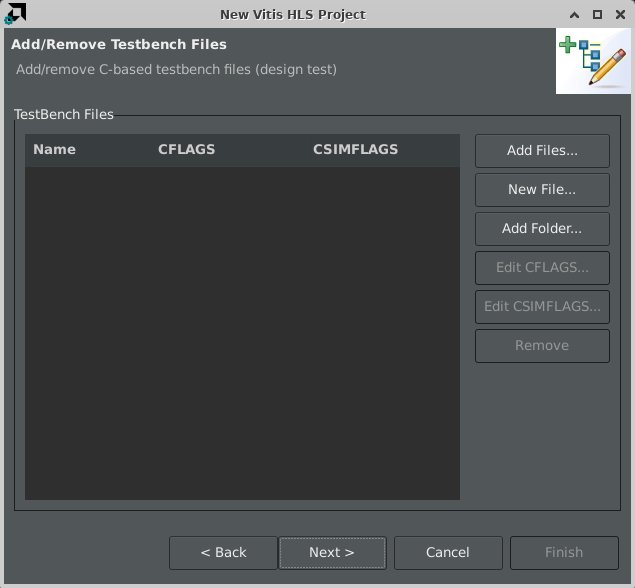Open the Add Folder... dialog
635x588 pixels.
tap(542, 228)
